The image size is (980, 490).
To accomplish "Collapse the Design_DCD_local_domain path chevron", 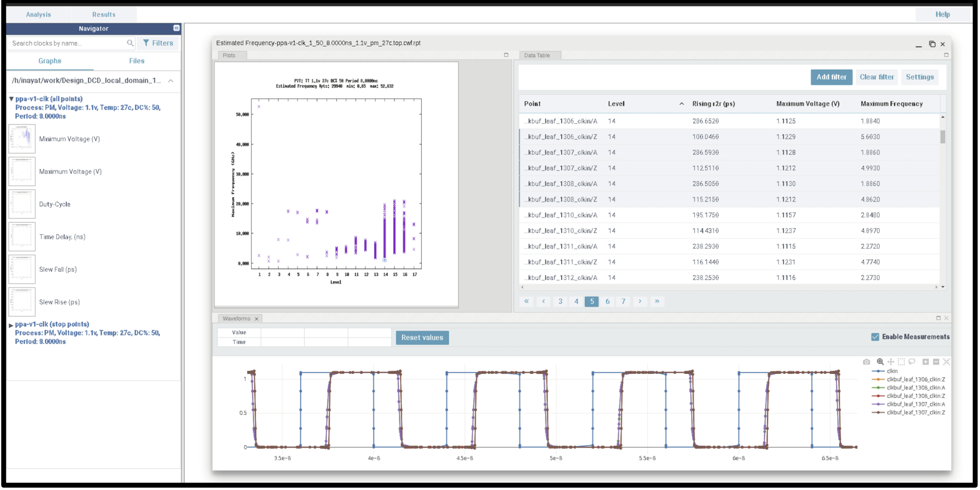I will click(171, 81).
